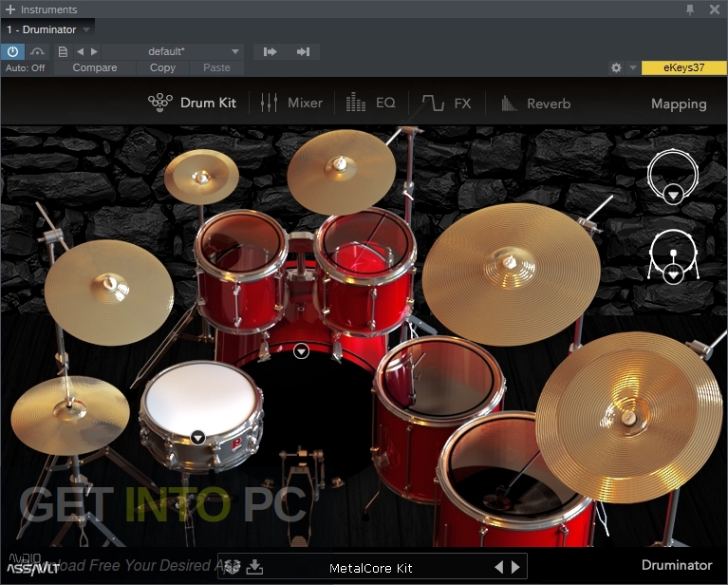Switch to the EQ tab
Screen dimensions: 728x585
[x=370, y=103]
